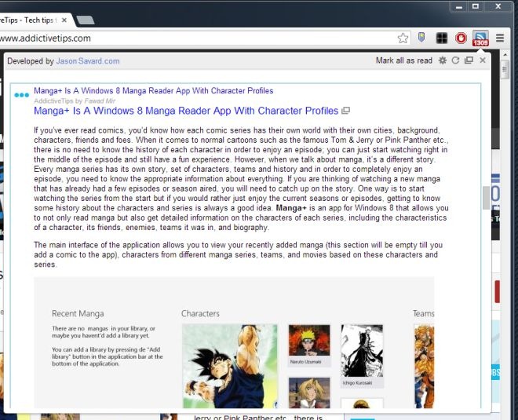The image size is (518, 420).
Task: Select the Ichigo Kurosaki character thumbnail
Action: click(x=362, y=356)
